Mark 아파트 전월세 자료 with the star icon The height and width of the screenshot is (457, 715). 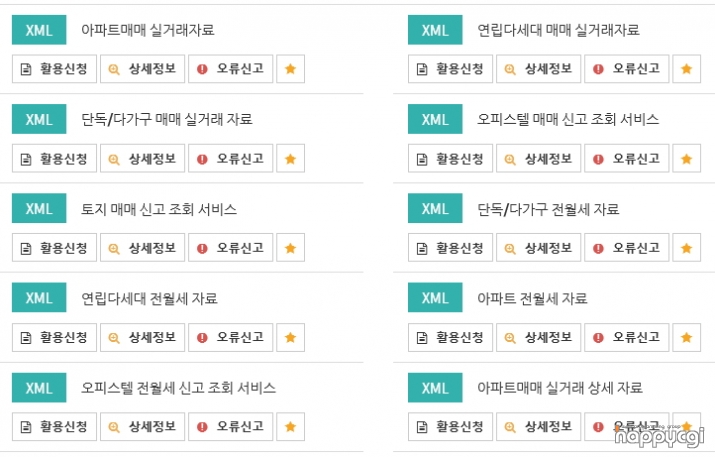coord(686,338)
